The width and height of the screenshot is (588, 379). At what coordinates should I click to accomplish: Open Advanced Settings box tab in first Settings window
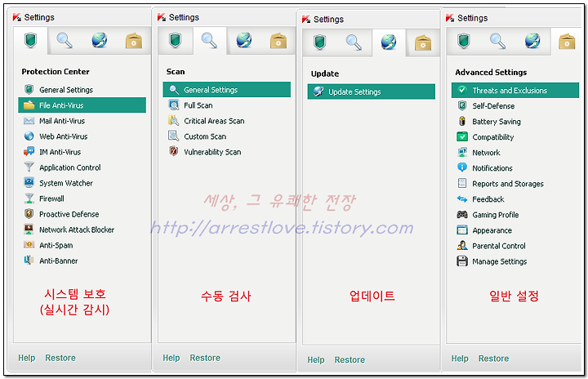coord(134,41)
